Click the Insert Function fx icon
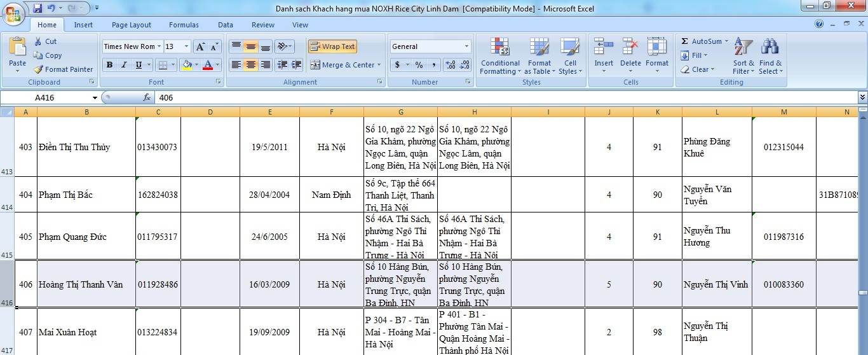Viewport: 868px width, 355px height. [147, 97]
